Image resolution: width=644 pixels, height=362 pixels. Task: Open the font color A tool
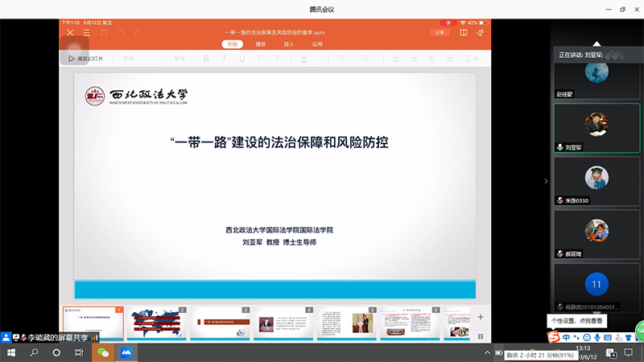(x=304, y=59)
